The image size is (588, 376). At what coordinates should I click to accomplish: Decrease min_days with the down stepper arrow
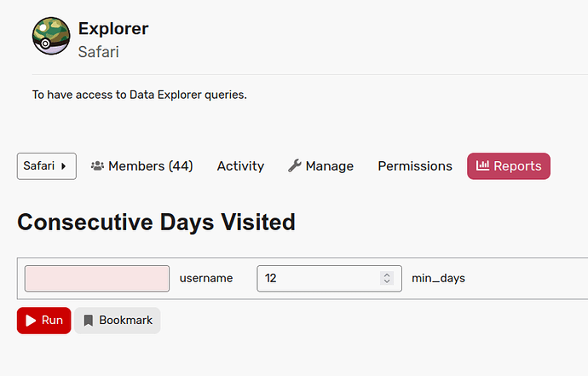coord(387,281)
